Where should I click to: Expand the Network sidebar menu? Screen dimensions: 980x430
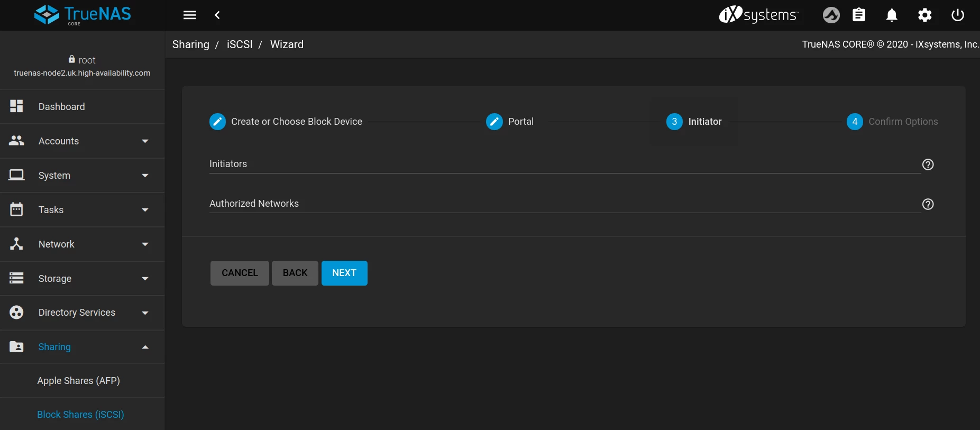pos(82,244)
